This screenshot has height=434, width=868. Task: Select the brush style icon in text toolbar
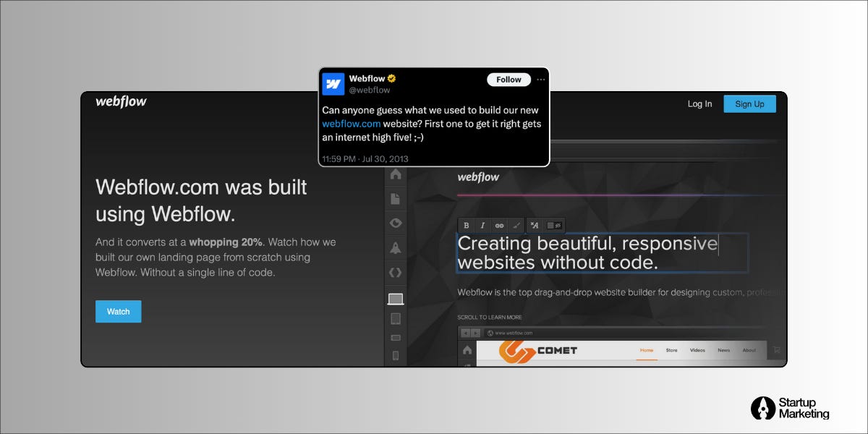pos(516,226)
